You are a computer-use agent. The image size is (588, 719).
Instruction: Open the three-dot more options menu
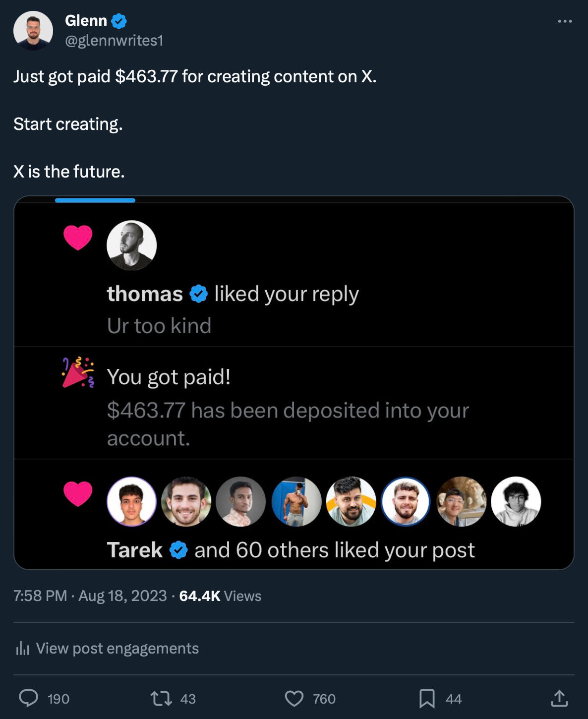point(565,21)
